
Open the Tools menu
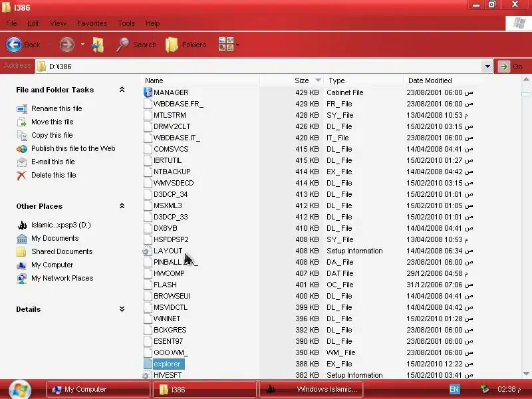tap(126, 23)
